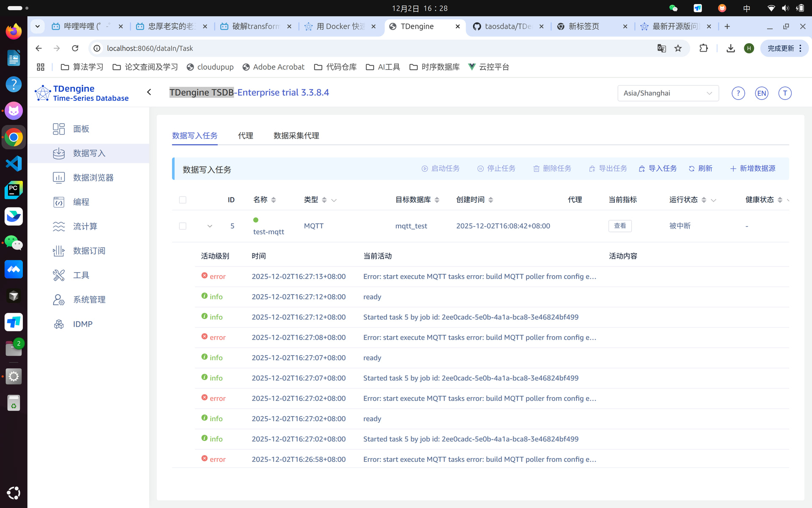Image resolution: width=812 pixels, height=508 pixels.
Task: Open the IDMP sidebar icon
Action: pos(59,324)
